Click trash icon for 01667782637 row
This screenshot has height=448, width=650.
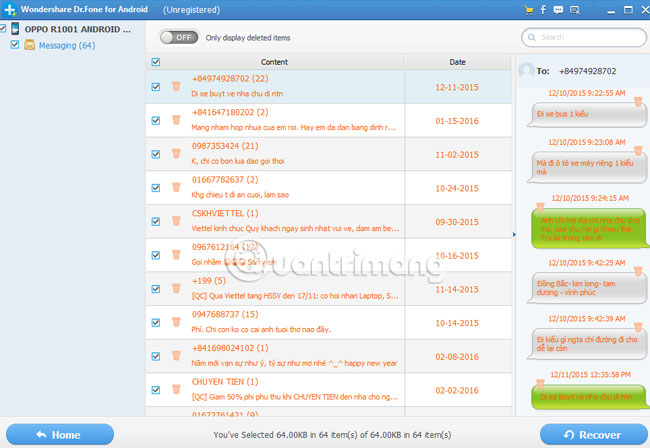[x=176, y=187]
